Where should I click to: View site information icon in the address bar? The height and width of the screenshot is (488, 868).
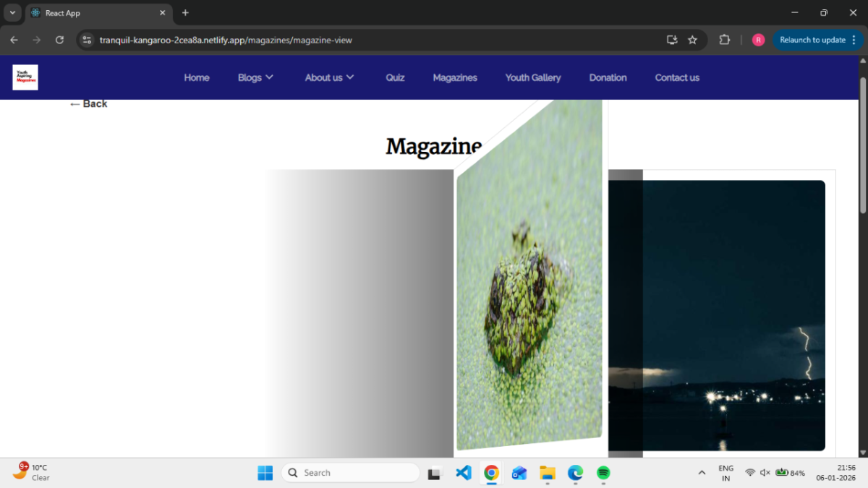[x=87, y=40]
